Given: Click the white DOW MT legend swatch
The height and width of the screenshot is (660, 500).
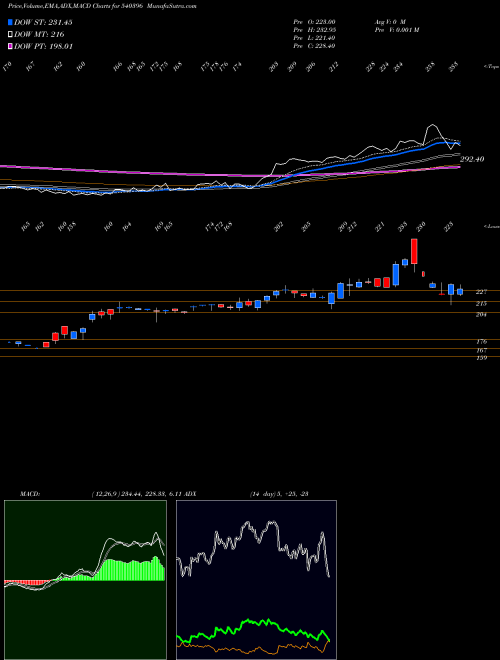Looking at the screenshot, I should pos(10,35).
